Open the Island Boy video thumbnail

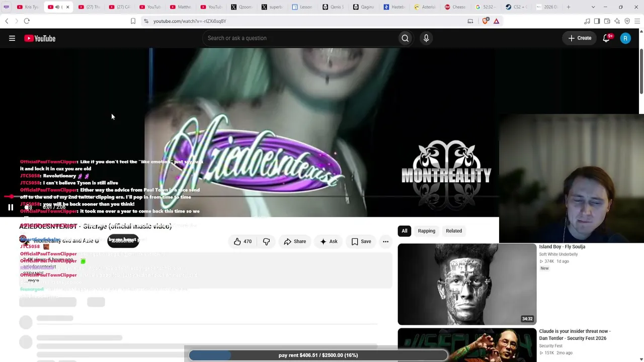point(467,284)
